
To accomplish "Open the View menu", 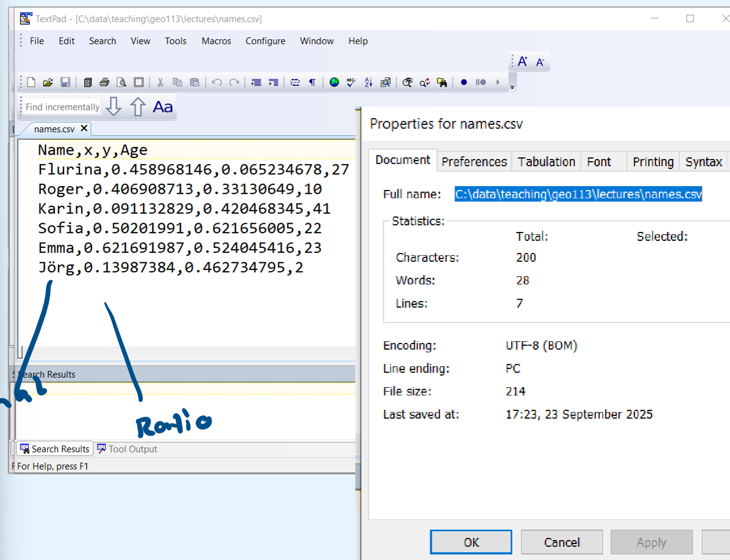I will click(x=140, y=41).
